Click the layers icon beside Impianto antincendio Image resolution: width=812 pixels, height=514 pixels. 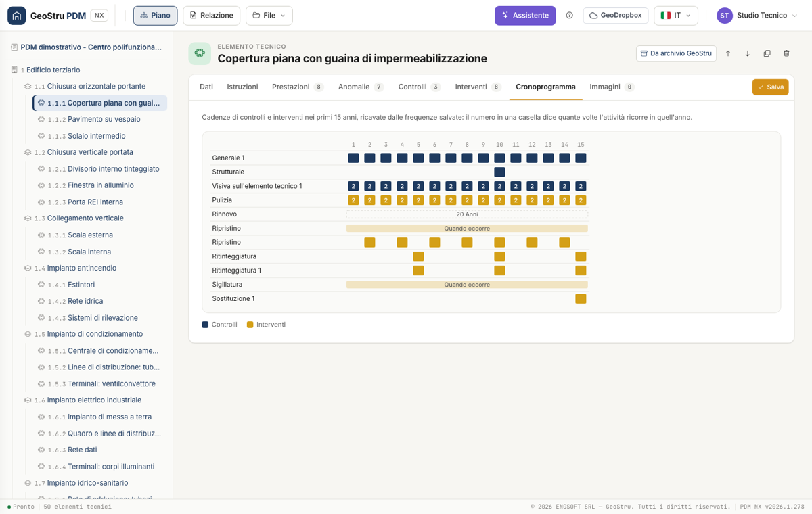click(28, 268)
